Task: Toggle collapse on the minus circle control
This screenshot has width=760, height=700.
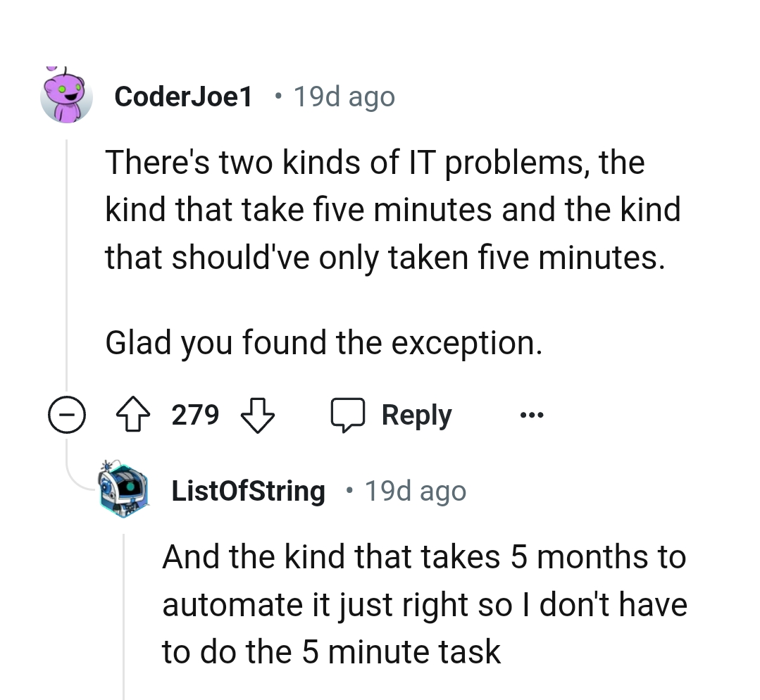Action: (67, 415)
